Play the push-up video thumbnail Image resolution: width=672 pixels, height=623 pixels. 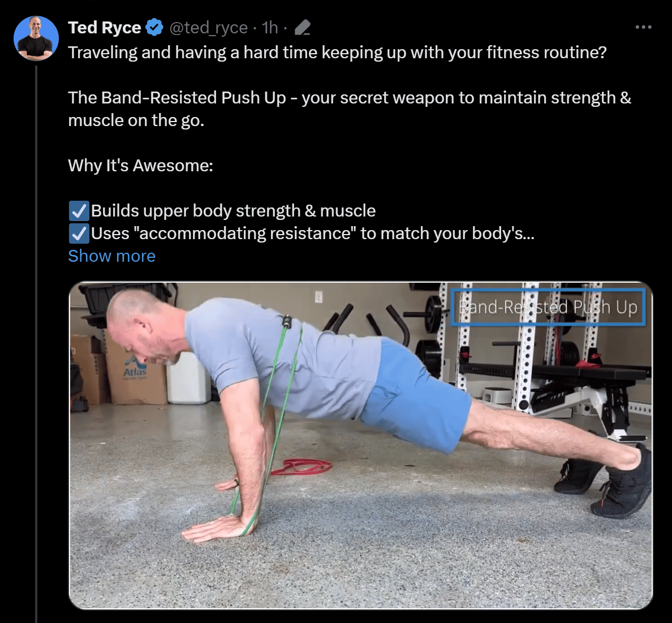click(360, 445)
